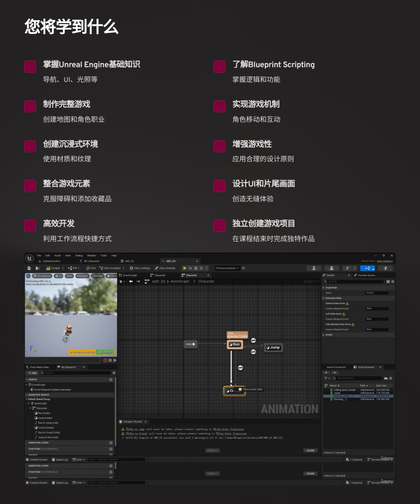Select the blue Animation Blueprint mode icon
Viewport: 420px width, 504px height.
[x=368, y=268]
